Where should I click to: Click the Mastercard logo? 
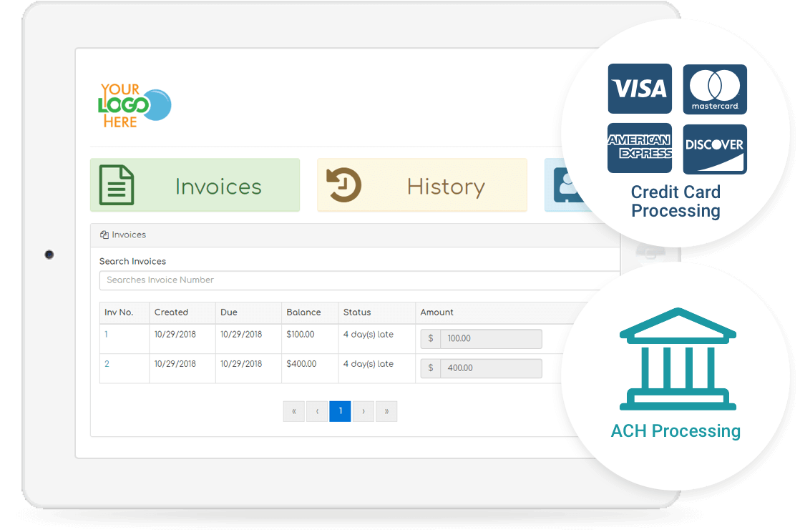715,89
